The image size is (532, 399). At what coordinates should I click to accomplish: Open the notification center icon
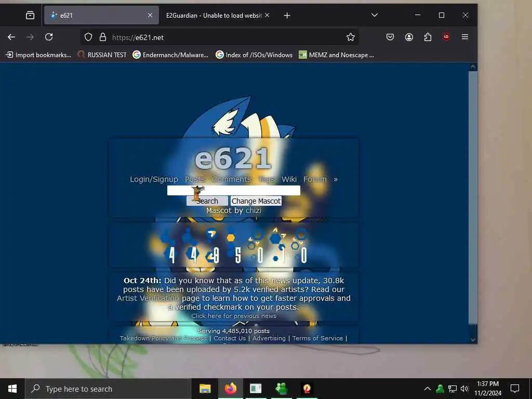pos(515,389)
